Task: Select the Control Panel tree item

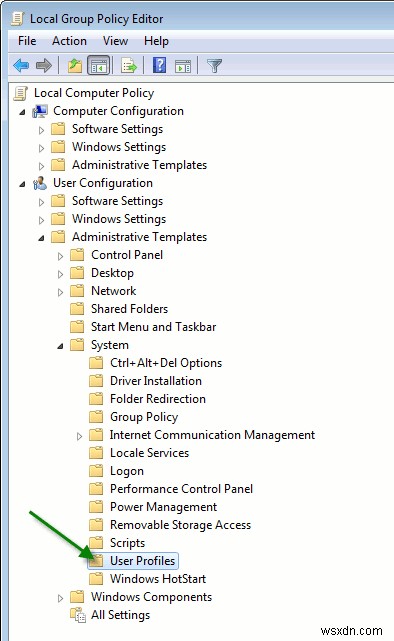Action: point(127,255)
